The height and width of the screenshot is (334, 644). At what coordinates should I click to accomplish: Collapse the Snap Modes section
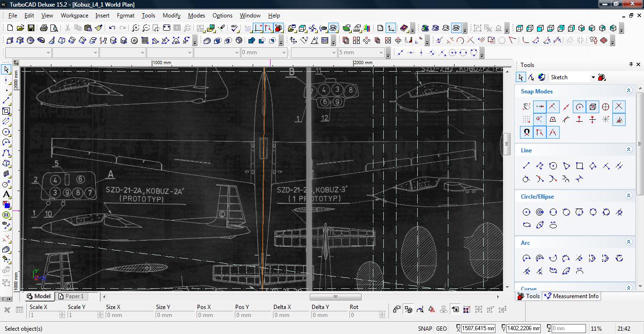[x=628, y=91]
